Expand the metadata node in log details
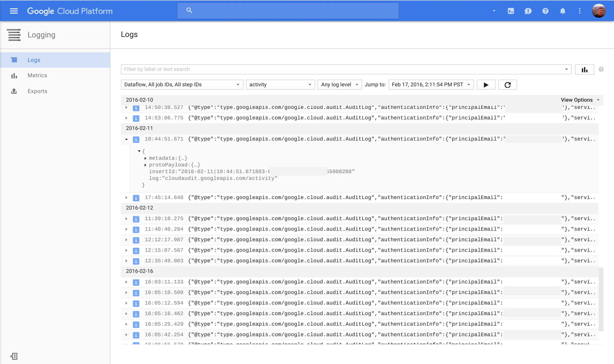 pyautogui.click(x=146, y=159)
